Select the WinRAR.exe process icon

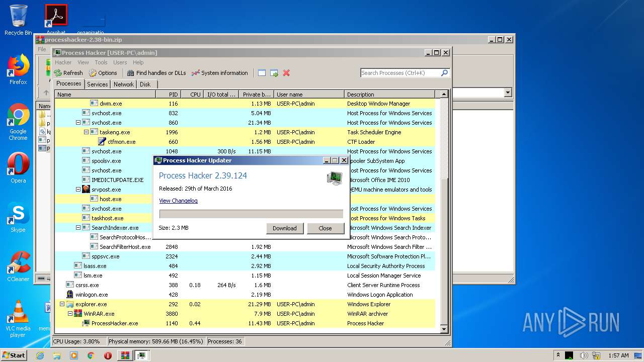78,314
